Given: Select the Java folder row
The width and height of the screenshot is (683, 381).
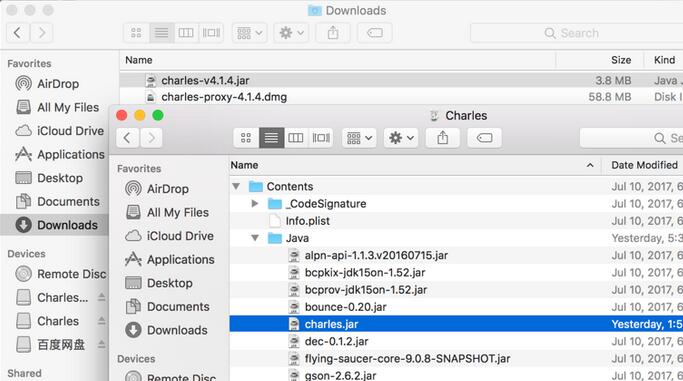Looking at the screenshot, I should click(x=456, y=238).
